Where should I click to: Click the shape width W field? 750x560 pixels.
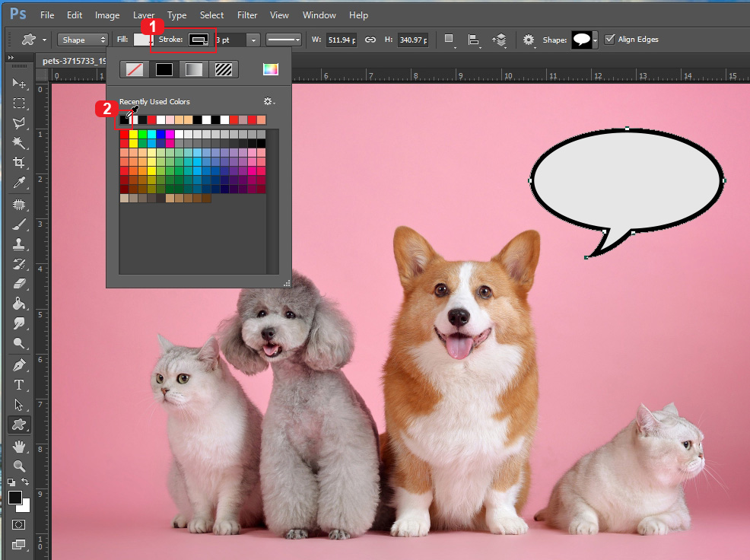click(x=341, y=40)
